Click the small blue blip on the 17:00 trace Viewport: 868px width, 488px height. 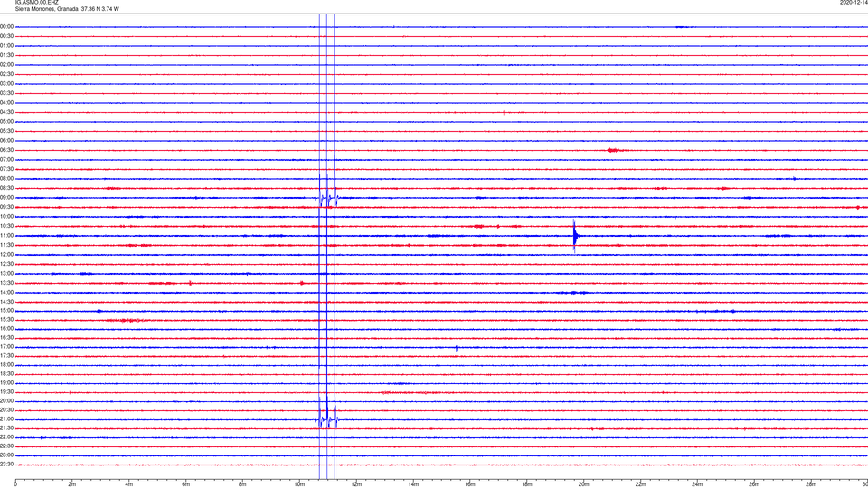[x=456, y=348]
